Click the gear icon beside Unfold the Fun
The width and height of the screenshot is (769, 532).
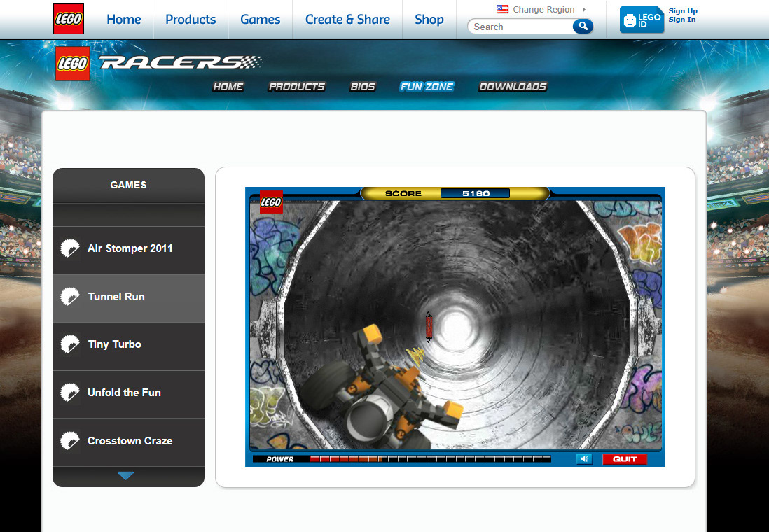click(x=69, y=393)
